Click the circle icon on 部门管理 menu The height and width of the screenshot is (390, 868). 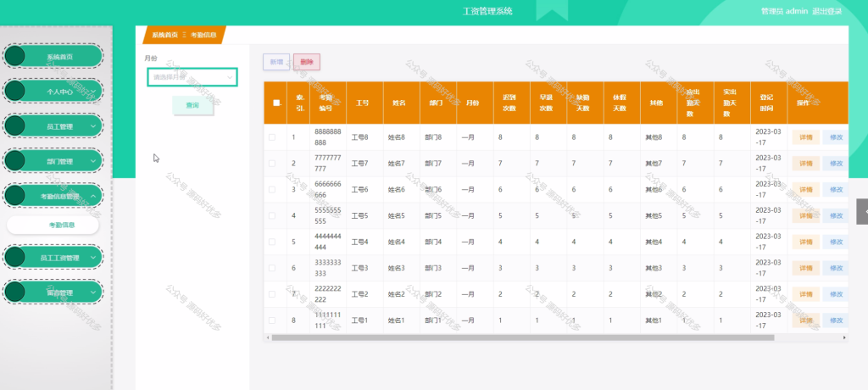15,160
